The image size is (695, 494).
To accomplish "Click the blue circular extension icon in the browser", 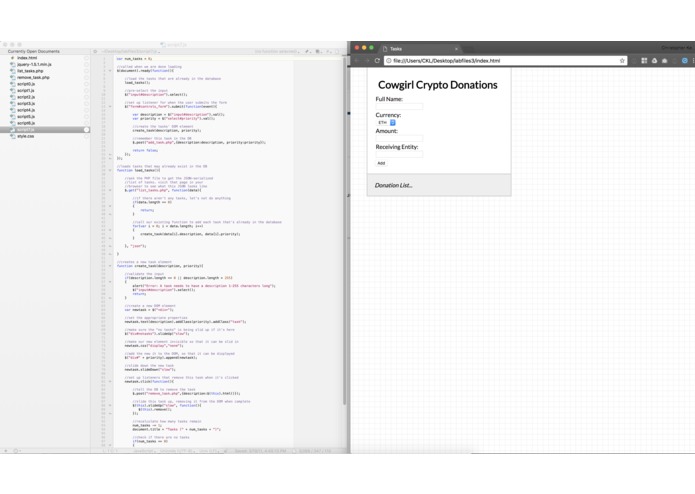I will click(x=684, y=61).
